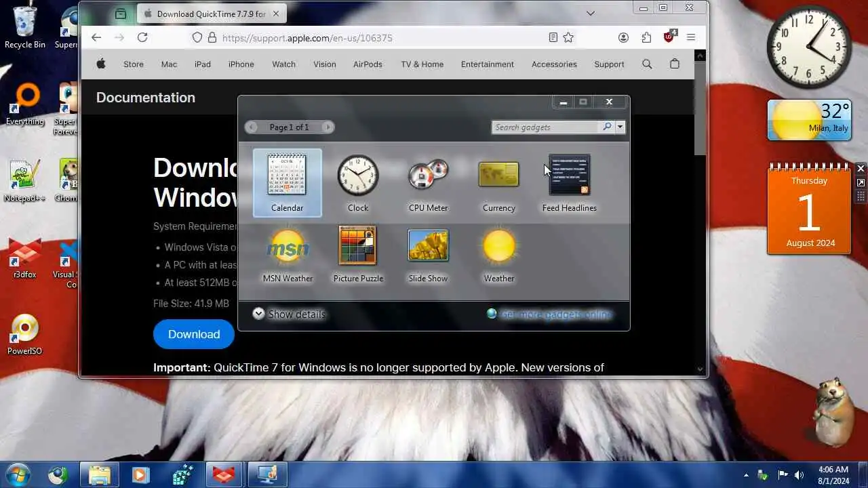Open Entertainment in Apple navigation
The image size is (868, 488).
pyautogui.click(x=488, y=64)
